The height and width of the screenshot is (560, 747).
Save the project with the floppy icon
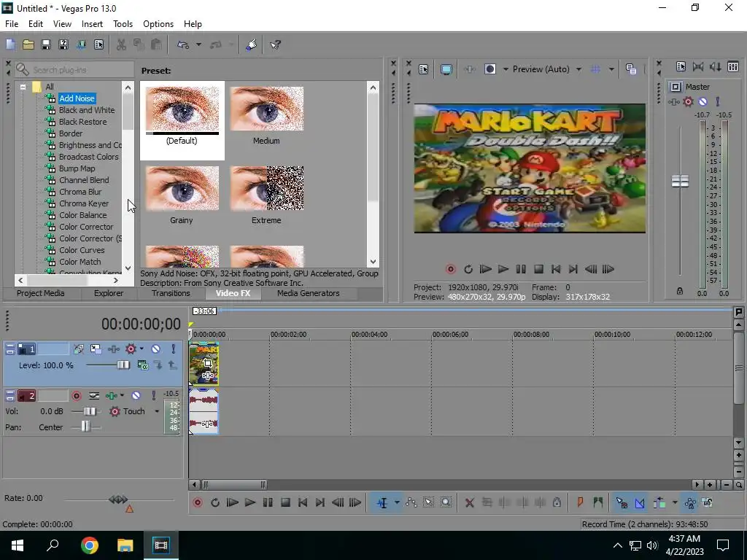[x=46, y=44]
